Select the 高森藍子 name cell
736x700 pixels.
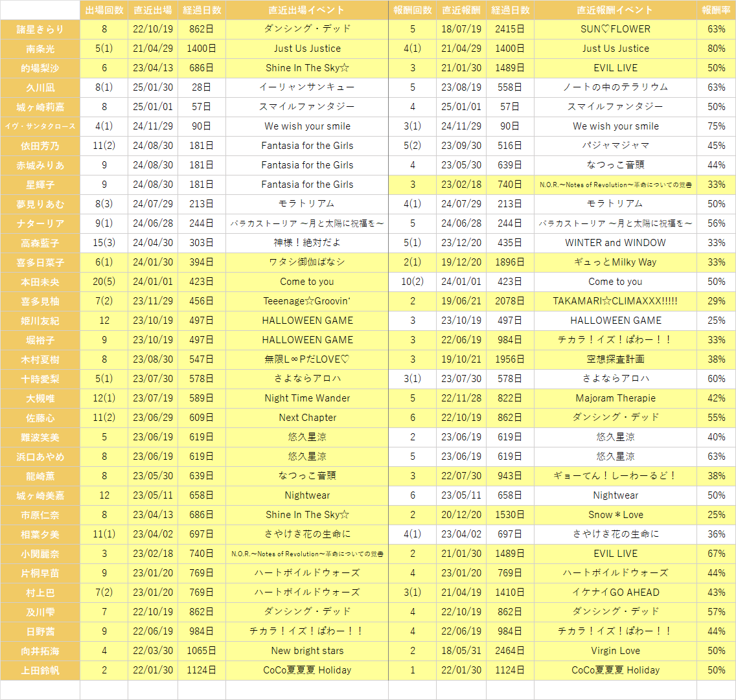[x=40, y=243]
